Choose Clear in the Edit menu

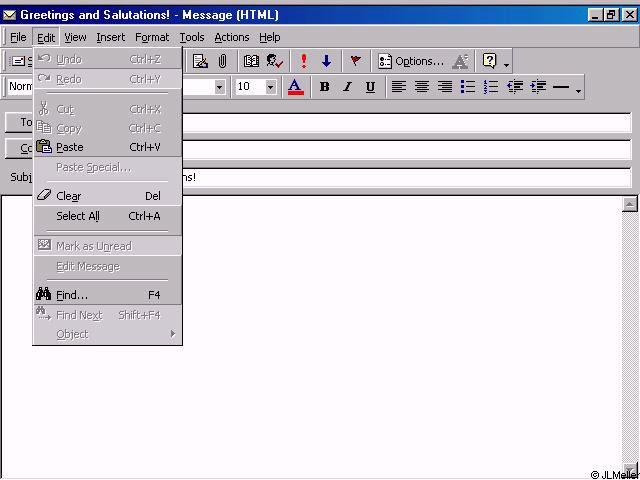(107, 196)
